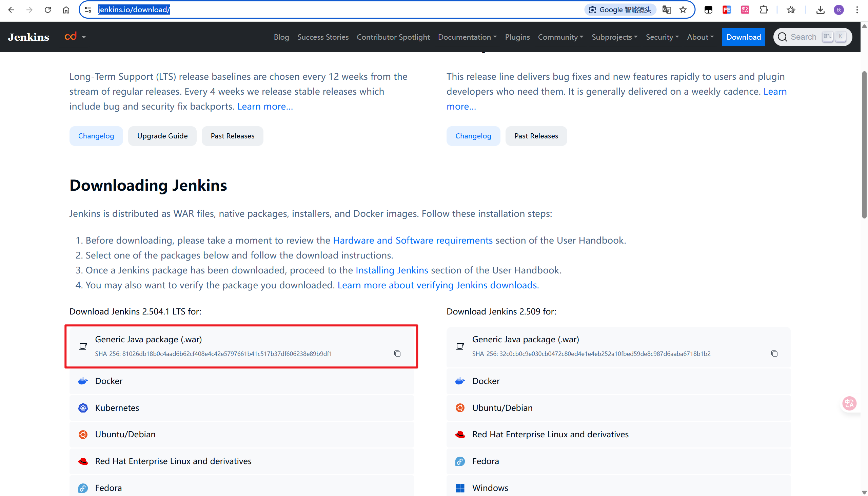Bookmark this page with the star icon
This screenshot has width=868, height=496.
(x=683, y=9)
